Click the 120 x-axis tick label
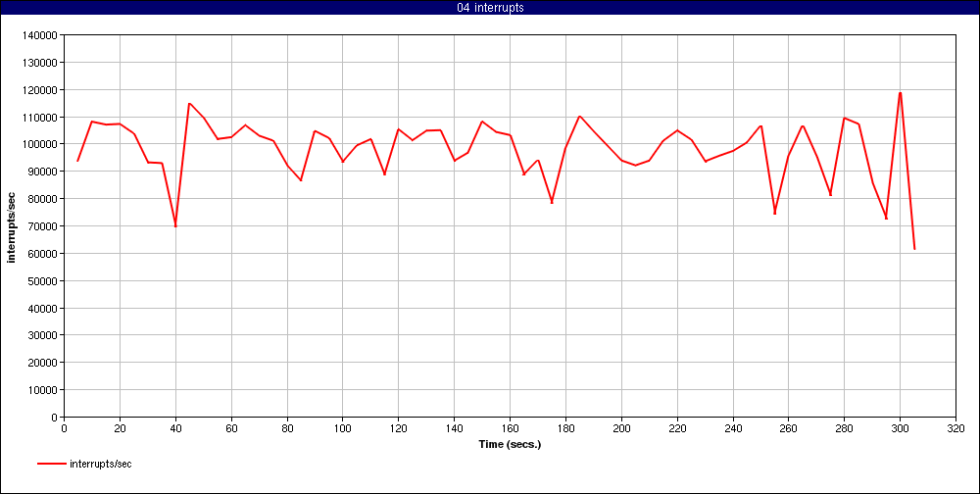 [x=398, y=429]
